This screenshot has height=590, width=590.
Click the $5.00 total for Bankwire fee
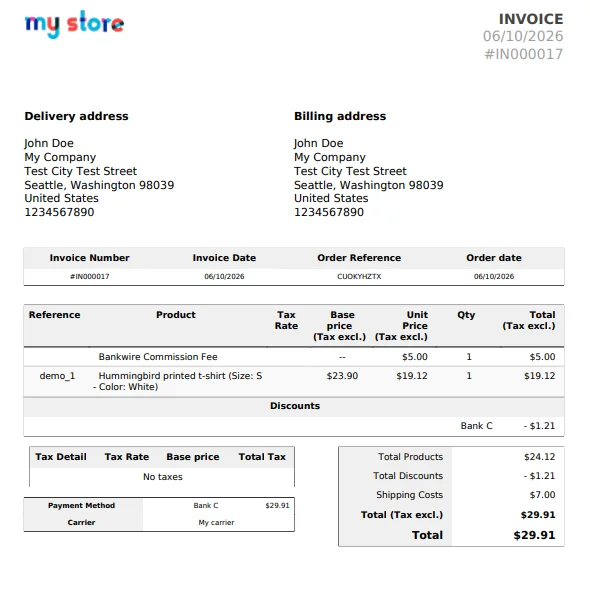[x=542, y=357]
